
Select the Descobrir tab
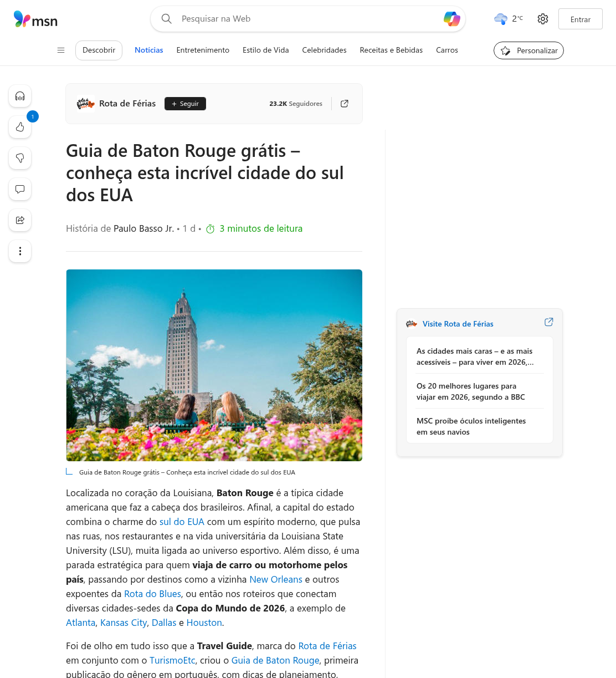[99, 50]
